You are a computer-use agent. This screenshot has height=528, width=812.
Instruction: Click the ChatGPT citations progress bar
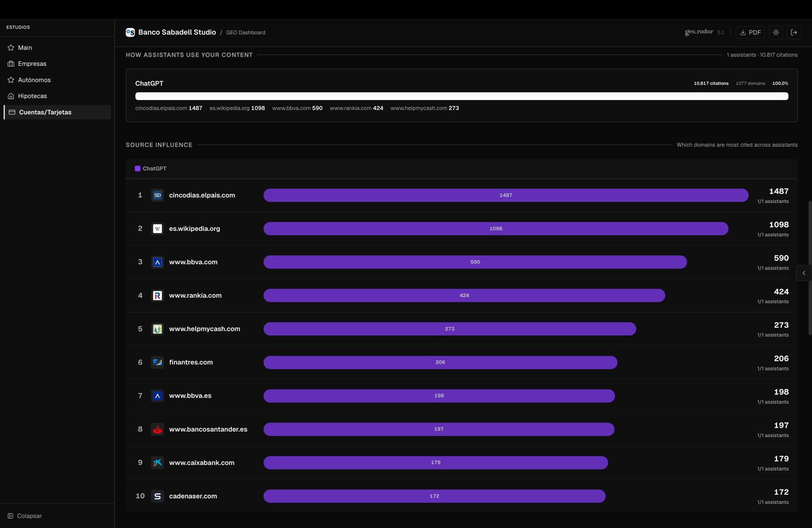(x=461, y=96)
